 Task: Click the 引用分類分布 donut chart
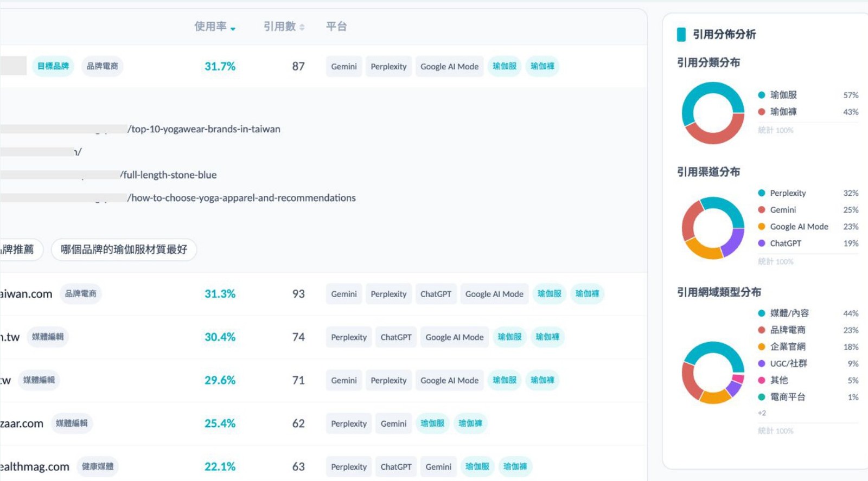[x=713, y=113]
